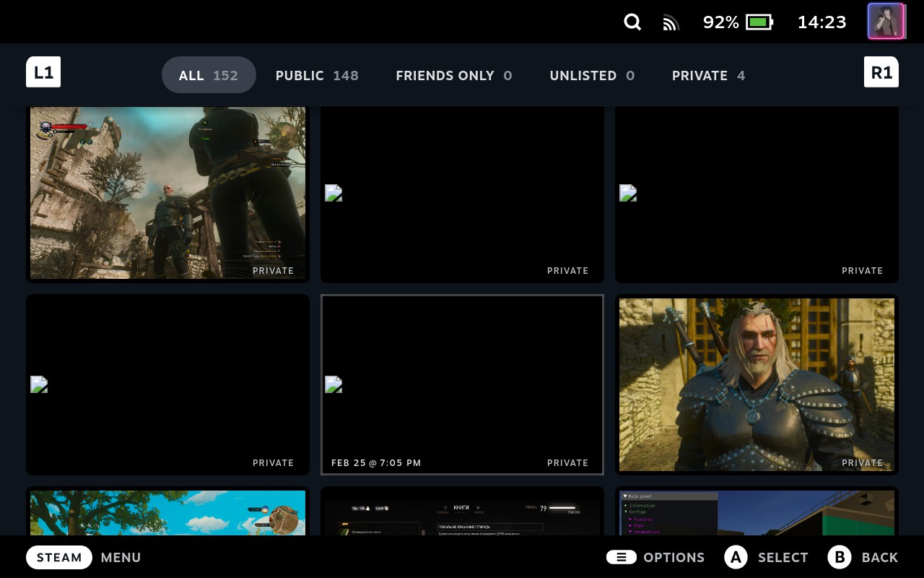Click the R1 bumper glyph

(881, 72)
